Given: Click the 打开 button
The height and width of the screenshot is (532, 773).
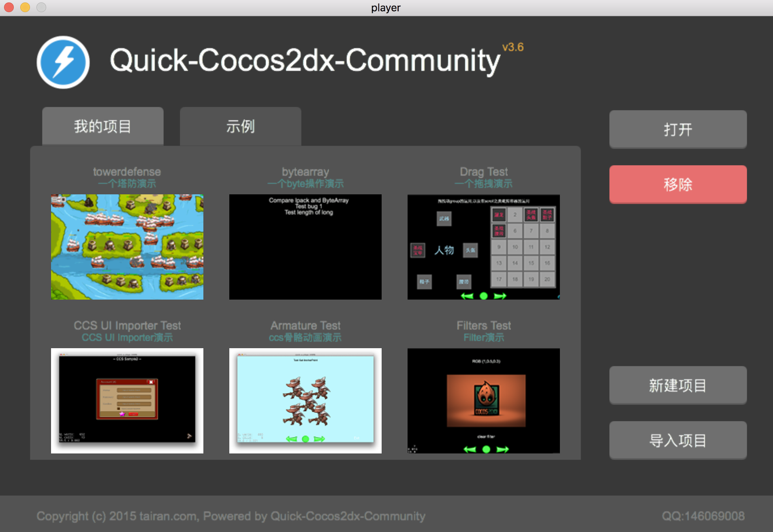Looking at the screenshot, I should (678, 130).
